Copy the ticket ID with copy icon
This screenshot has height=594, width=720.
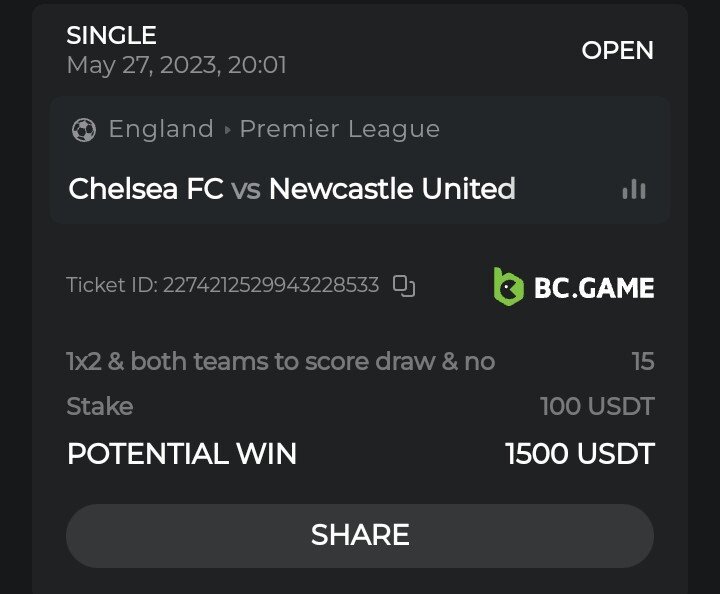[x=404, y=286]
